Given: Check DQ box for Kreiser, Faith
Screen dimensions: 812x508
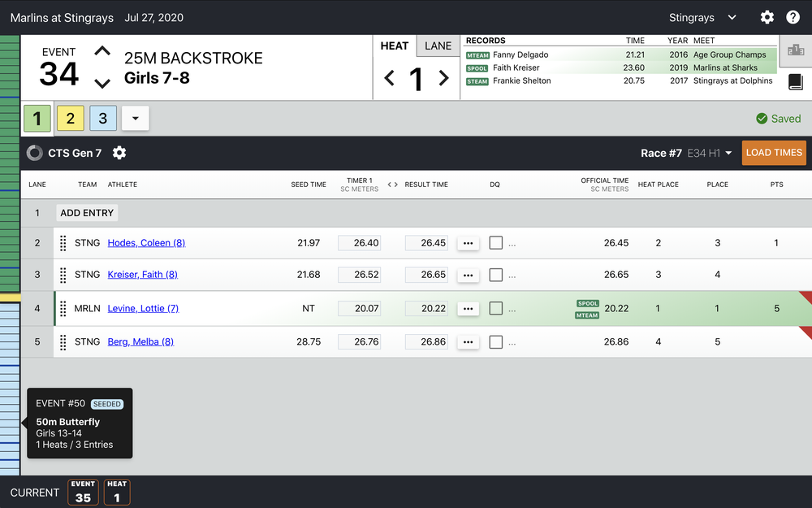Looking at the screenshot, I should click(x=495, y=274).
